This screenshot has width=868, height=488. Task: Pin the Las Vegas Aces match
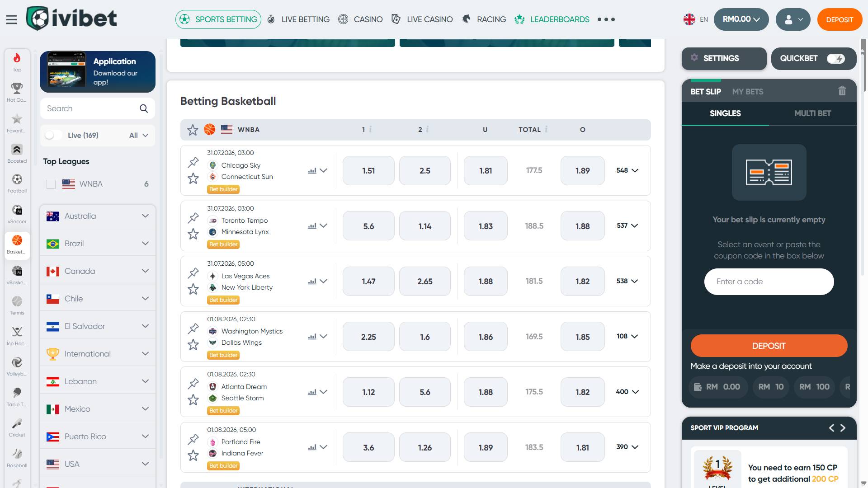coord(193,272)
